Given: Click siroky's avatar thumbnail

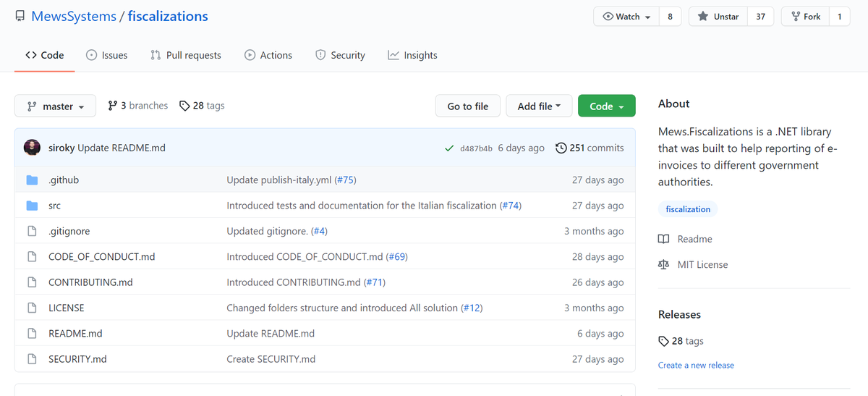Looking at the screenshot, I should tap(32, 148).
